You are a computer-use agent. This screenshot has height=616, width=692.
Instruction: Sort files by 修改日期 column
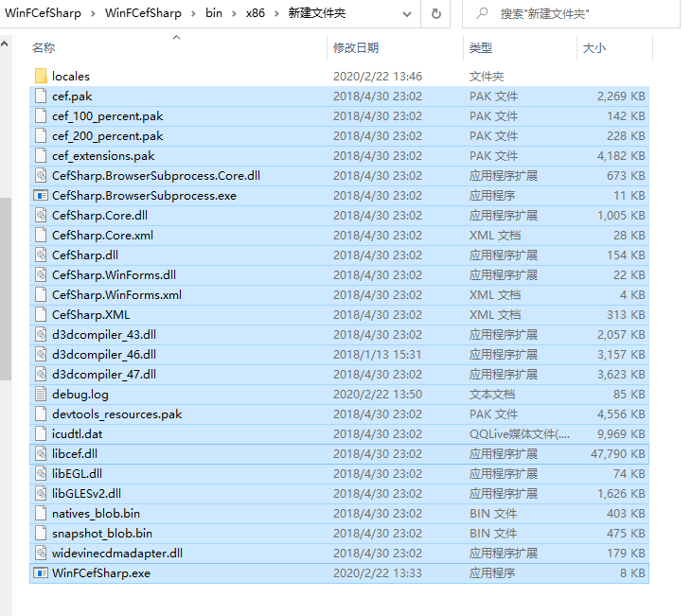coord(356,47)
